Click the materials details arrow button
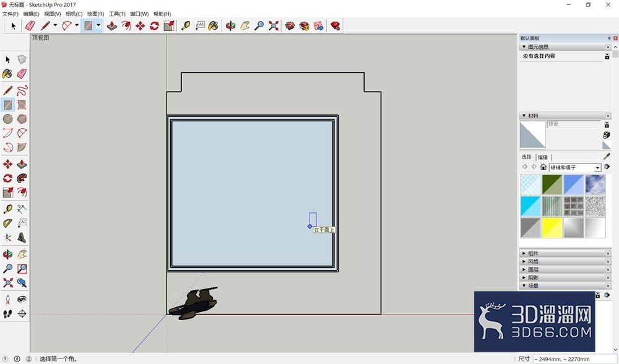 click(x=607, y=167)
